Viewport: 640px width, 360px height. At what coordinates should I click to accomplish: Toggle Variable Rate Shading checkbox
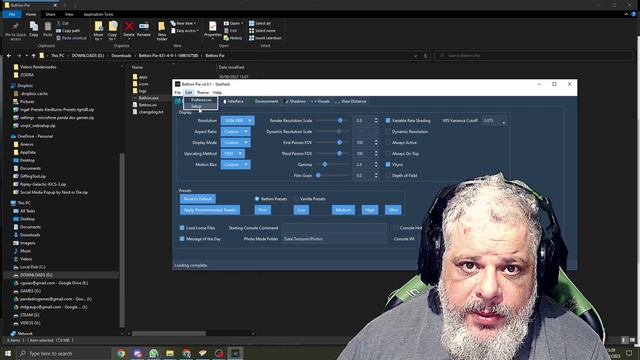click(x=388, y=120)
